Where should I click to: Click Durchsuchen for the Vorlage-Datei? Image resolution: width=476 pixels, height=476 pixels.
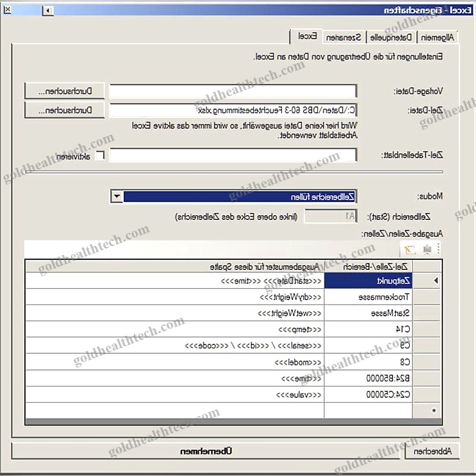pyautogui.click(x=65, y=91)
